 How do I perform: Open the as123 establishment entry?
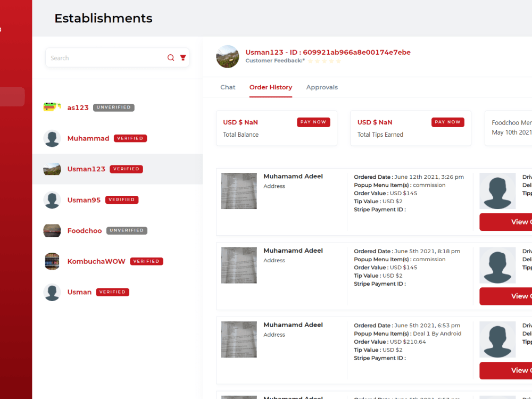pos(118,107)
